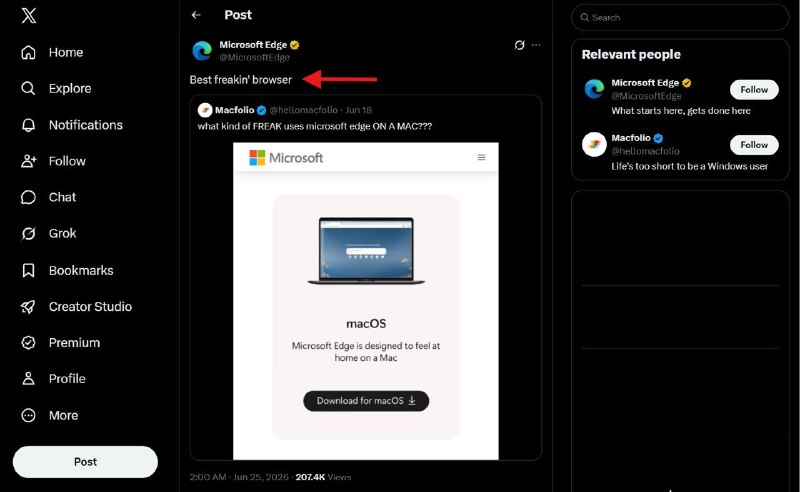Open Macfolio name in quoted post

coord(235,110)
